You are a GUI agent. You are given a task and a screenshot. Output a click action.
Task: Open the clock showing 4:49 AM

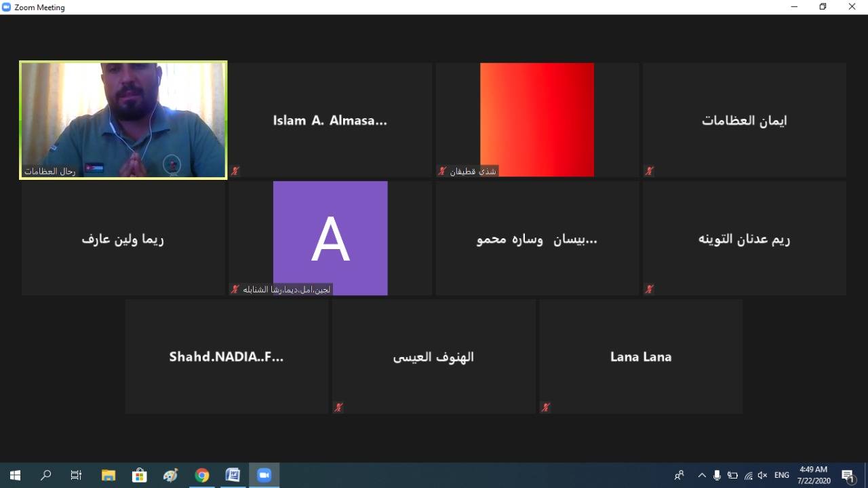coord(813,475)
